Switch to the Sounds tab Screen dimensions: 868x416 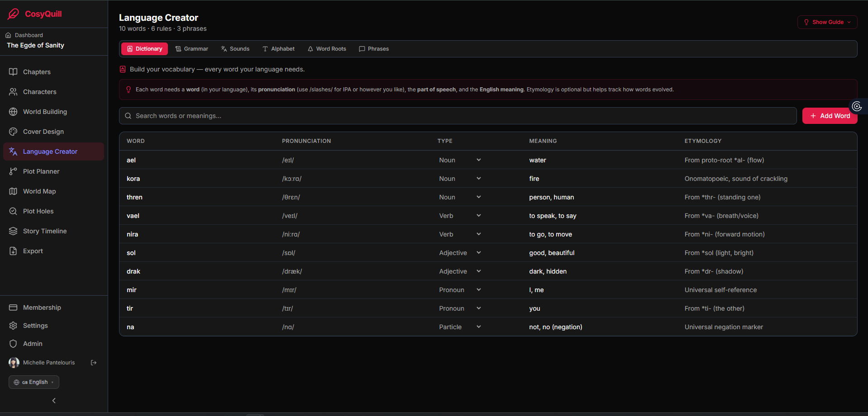click(235, 49)
